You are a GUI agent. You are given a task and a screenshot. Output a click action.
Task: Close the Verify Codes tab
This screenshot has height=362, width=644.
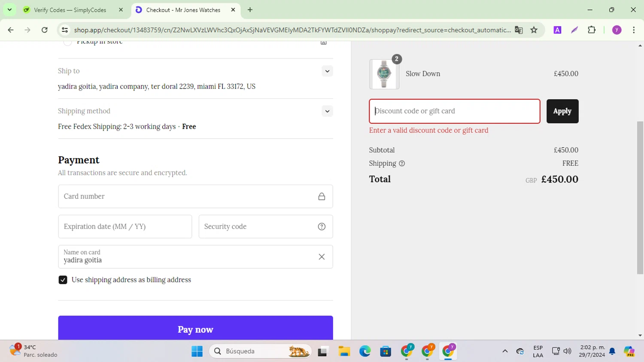click(121, 10)
